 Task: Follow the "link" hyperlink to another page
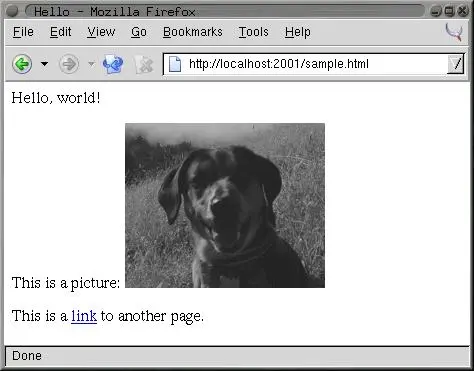pyautogui.click(x=84, y=316)
